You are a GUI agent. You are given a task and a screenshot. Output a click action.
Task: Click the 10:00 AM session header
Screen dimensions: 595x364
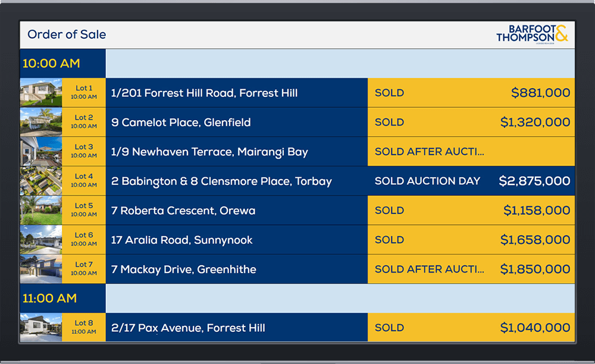pyautogui.click(x=51, y=64)
